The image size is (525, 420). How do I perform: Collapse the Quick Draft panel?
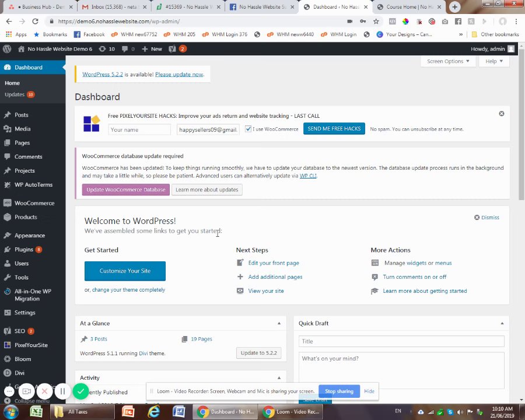pyautogui.click(x=502, y=323)
